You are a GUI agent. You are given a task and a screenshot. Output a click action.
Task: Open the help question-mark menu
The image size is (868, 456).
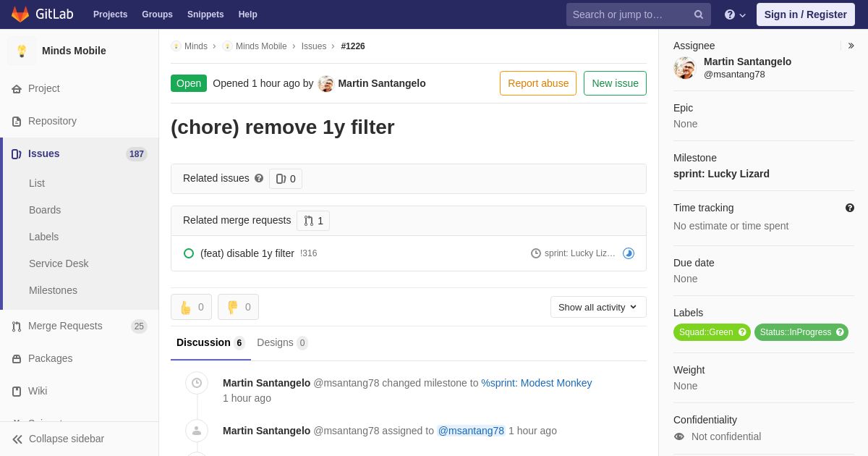(x=735, y=14)
